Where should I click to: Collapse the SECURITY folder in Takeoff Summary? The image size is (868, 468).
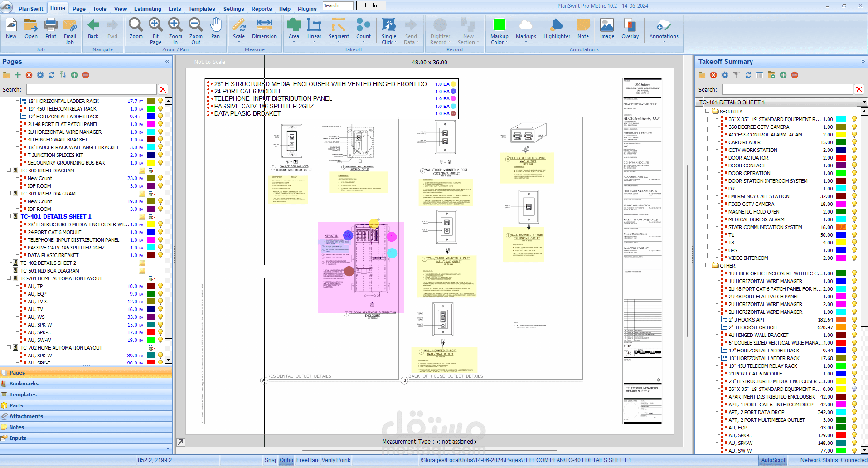tap(707, 111)
